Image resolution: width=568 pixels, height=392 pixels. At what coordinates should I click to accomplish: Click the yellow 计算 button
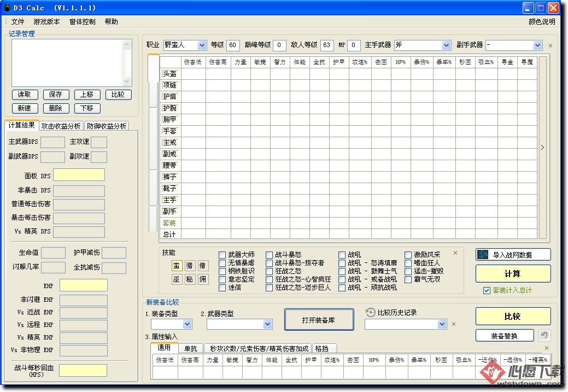(512, 274)
